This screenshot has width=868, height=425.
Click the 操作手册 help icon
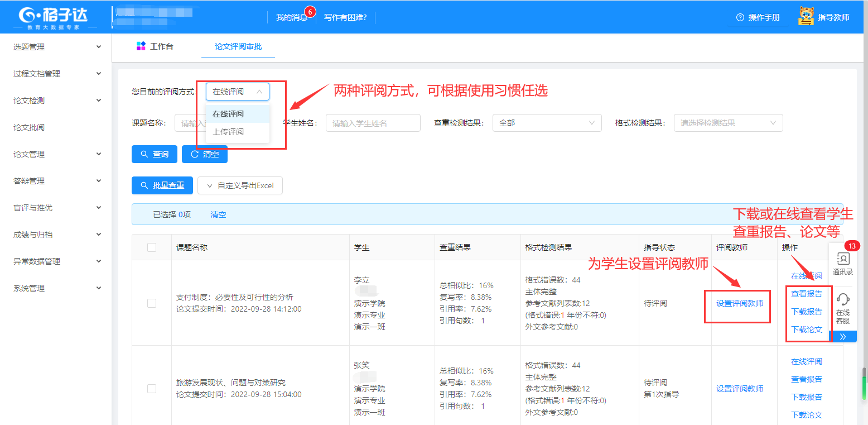click(x=740, y=17)
